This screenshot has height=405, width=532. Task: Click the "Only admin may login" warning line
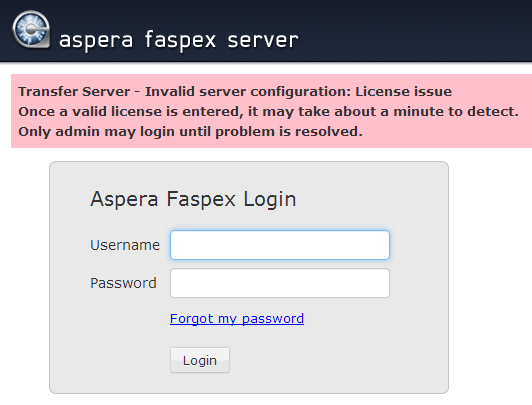(x=190, y=132)
